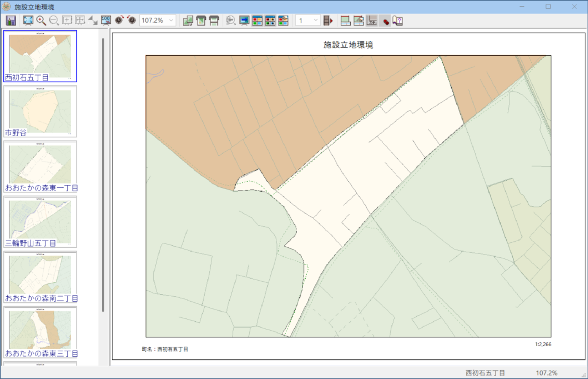Image resolution: width=588 pixels, height=379 pixels.
Task: Open the help book icon
Action: pyautogui.click(x=397, y=21)
